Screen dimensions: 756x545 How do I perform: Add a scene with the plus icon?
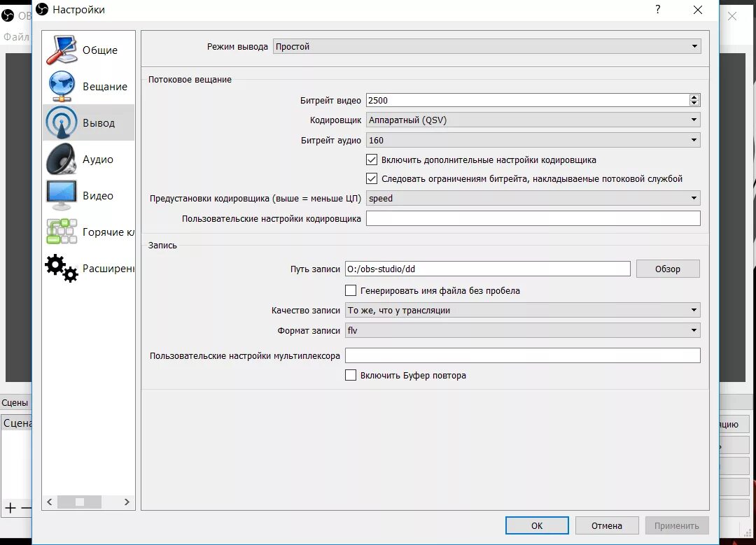click(10, 507)
